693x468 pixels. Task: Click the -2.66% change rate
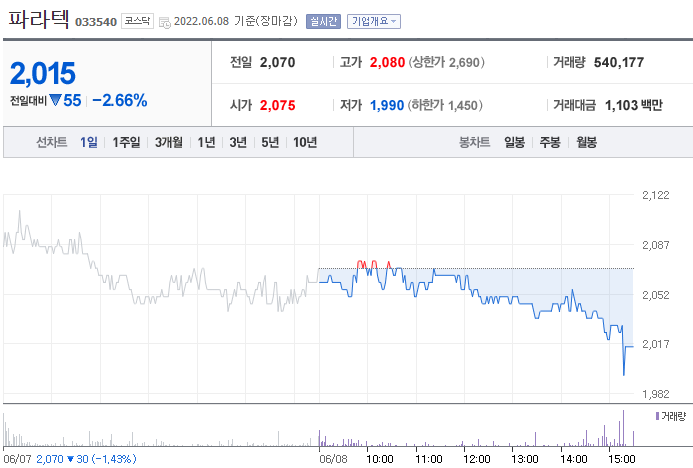coord(120,100)
